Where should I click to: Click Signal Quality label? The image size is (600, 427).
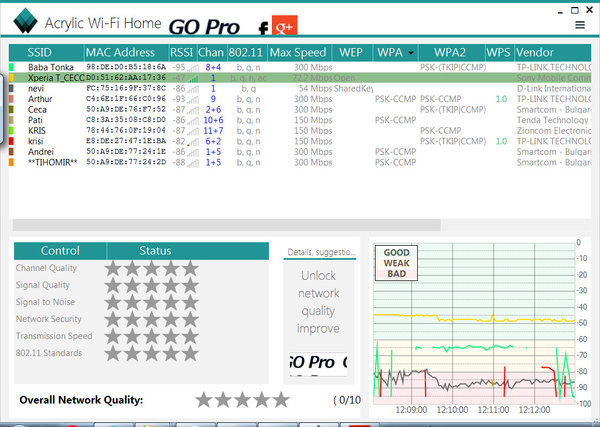pyautogui.click(x=42, y=285)
